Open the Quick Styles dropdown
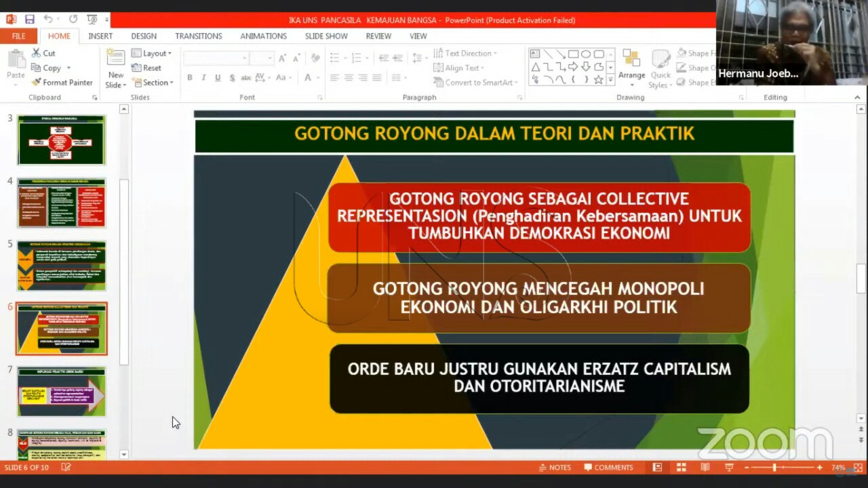Viewport: 868px width, 488px height. click(x=660, y=69)
